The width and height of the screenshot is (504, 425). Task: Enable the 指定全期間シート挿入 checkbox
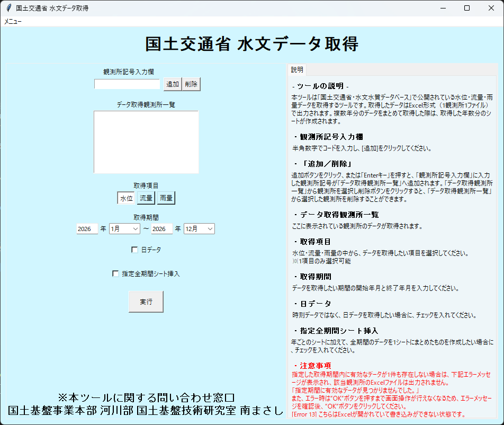(115, 273)
